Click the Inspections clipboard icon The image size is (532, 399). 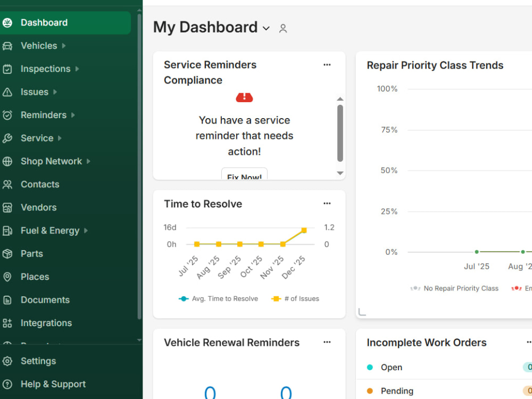coord(7,69)
